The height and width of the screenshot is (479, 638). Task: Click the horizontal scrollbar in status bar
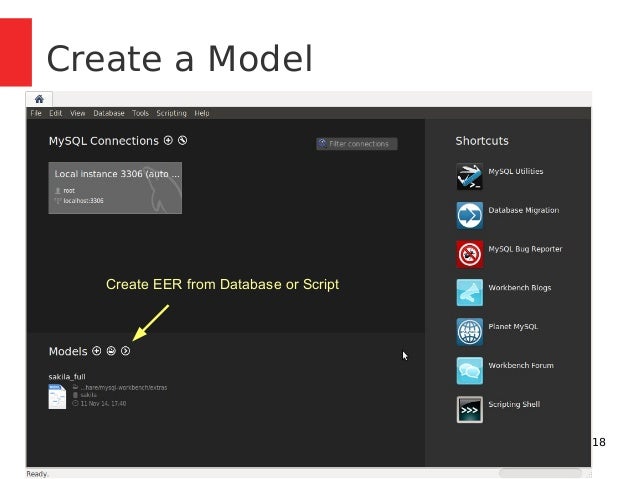point(540,473)
